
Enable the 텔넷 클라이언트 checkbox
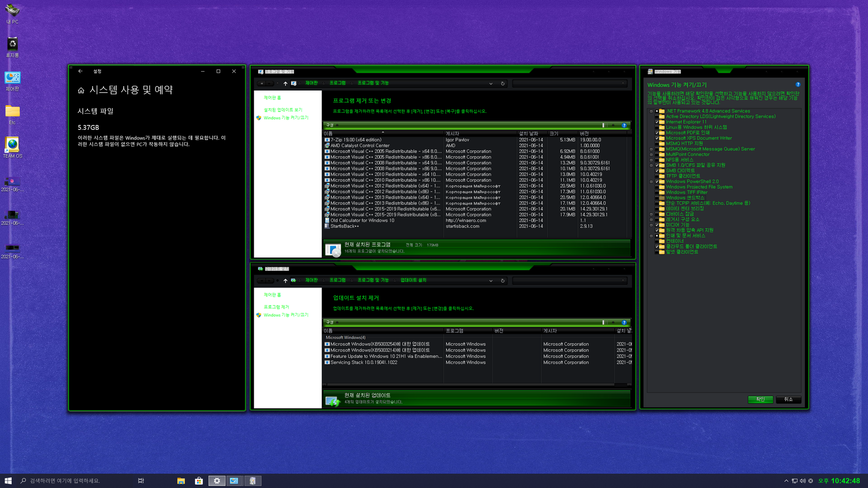(657, 252)
